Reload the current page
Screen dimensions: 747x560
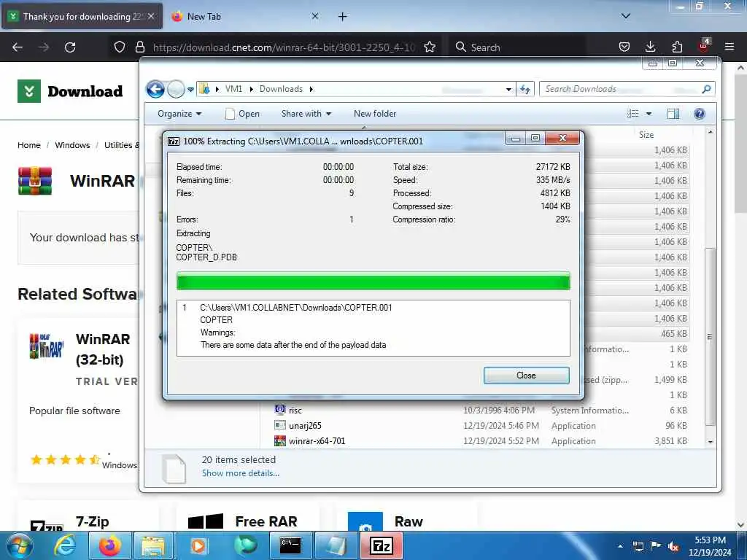(x=70, y=47)
